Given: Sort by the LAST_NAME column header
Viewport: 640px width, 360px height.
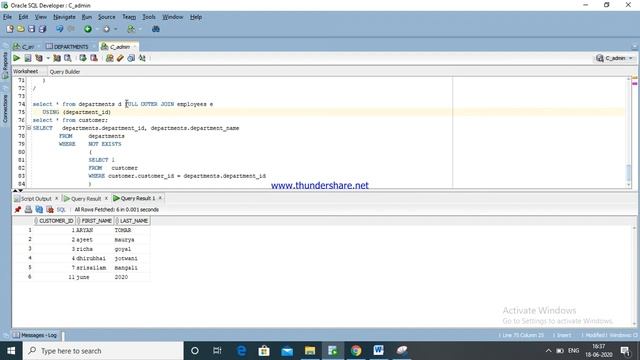Looking at the screenshot, I should click(x=132, y=221).
